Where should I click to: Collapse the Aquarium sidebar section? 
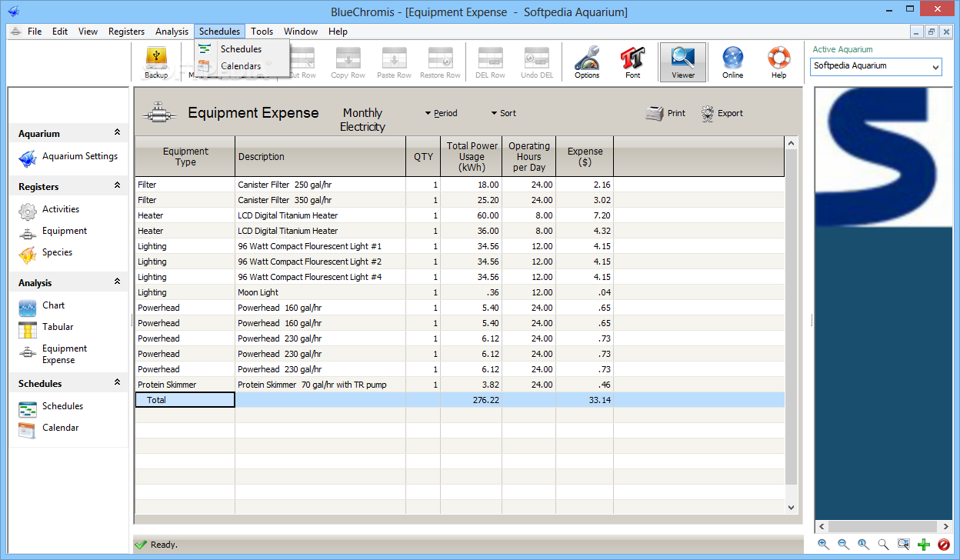click(x=117, y=132)
